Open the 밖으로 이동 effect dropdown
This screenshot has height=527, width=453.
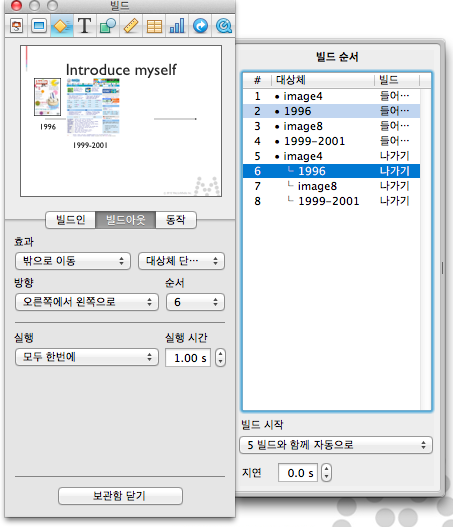[x=73, y=261]
